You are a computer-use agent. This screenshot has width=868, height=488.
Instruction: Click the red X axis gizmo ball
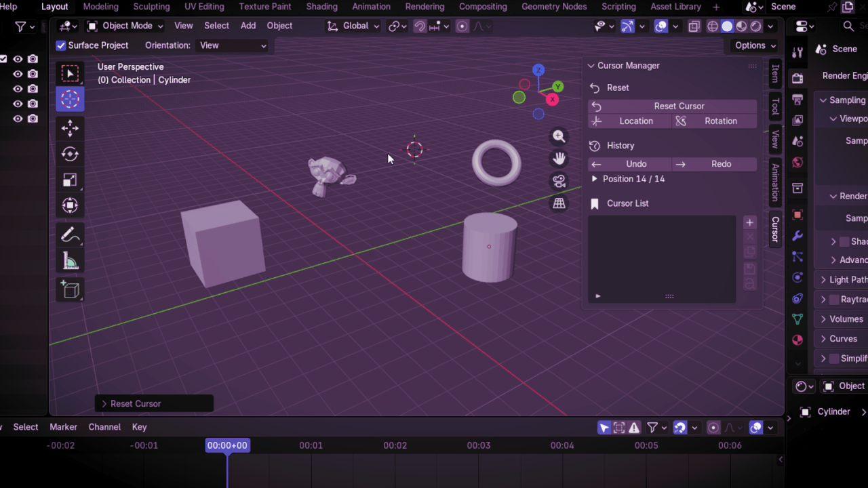(553, 100)
